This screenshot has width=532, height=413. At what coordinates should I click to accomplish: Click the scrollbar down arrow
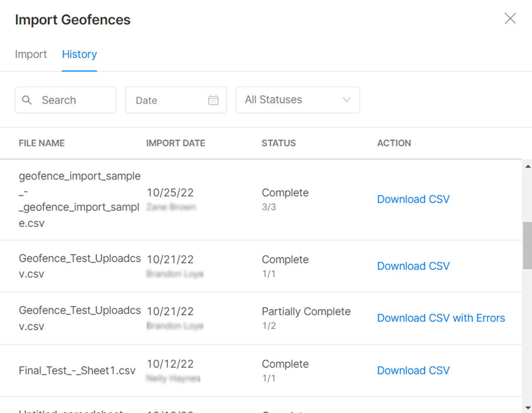point(527,408)
